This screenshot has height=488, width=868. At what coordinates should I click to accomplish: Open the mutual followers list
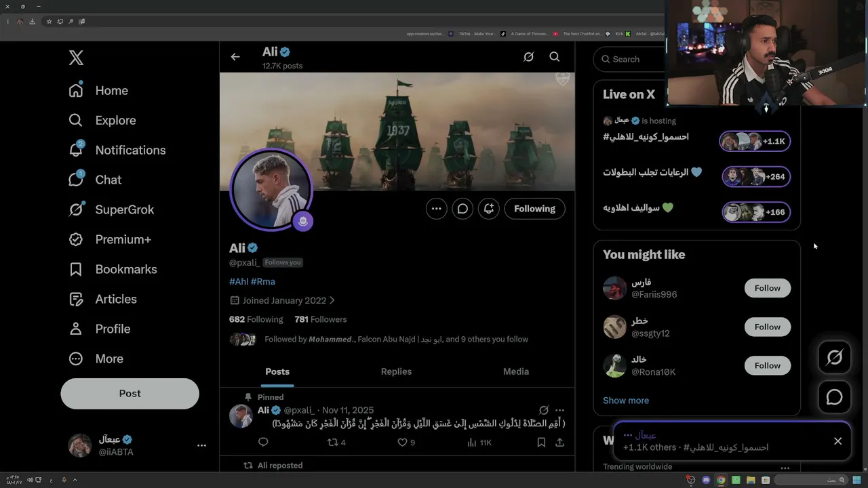point(379,339)
